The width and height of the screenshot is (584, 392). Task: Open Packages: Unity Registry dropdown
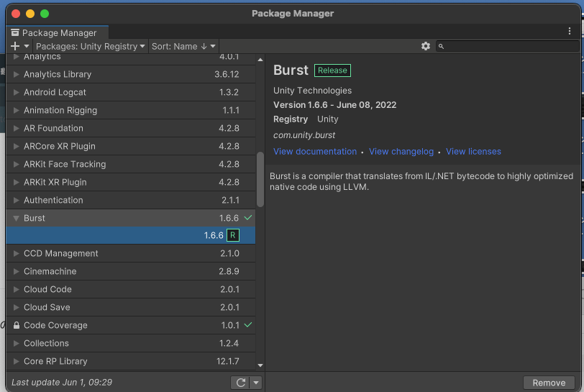90,46
